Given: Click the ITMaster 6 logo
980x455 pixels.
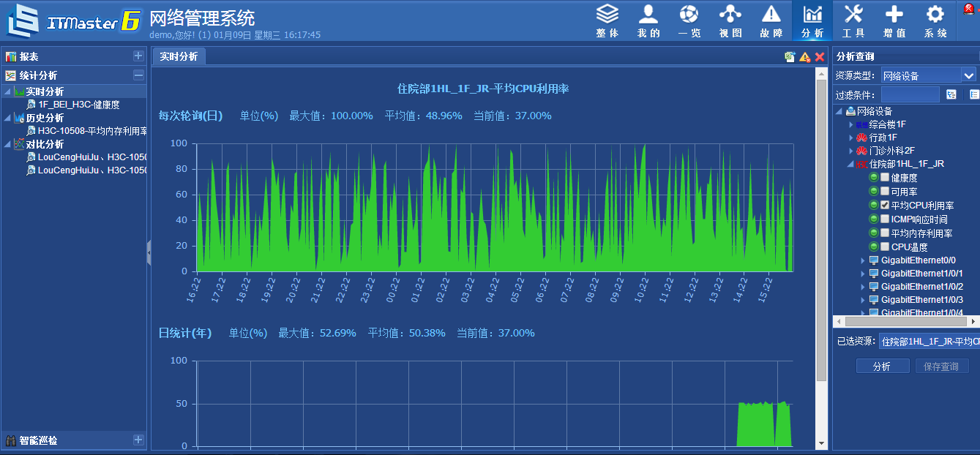Looking at the screenshot, I should tap(73, 20).
